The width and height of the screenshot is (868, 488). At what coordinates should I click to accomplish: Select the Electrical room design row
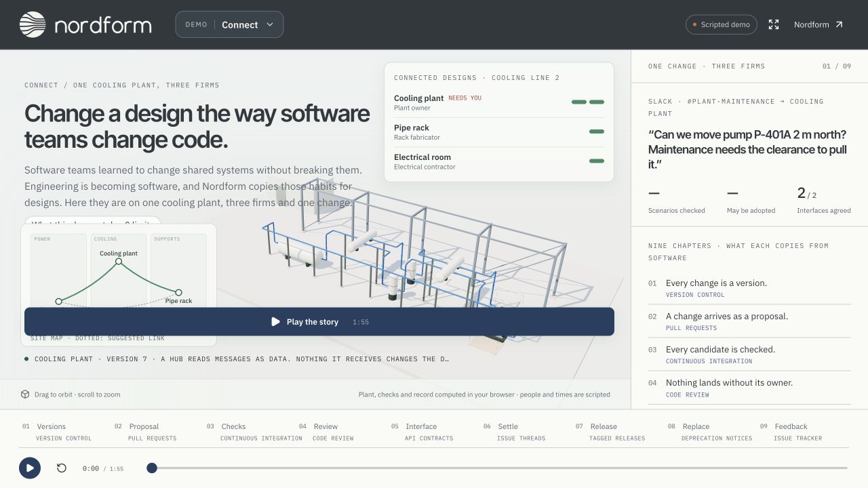click(499, 161)
